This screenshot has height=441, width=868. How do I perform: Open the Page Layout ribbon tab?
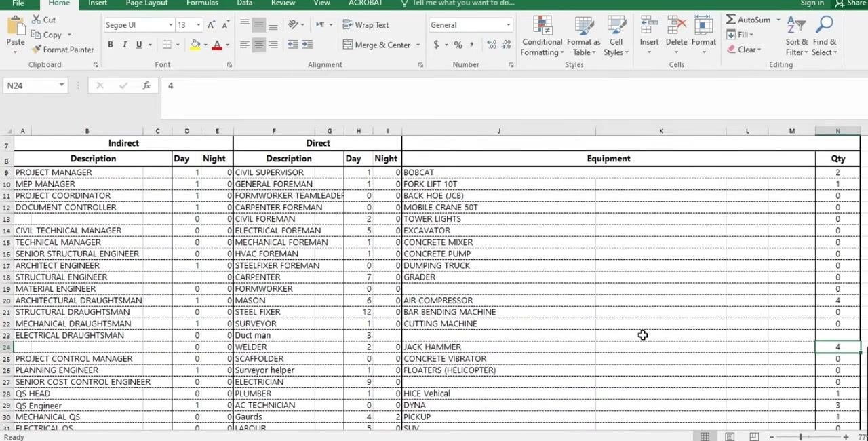pos(146,3)
